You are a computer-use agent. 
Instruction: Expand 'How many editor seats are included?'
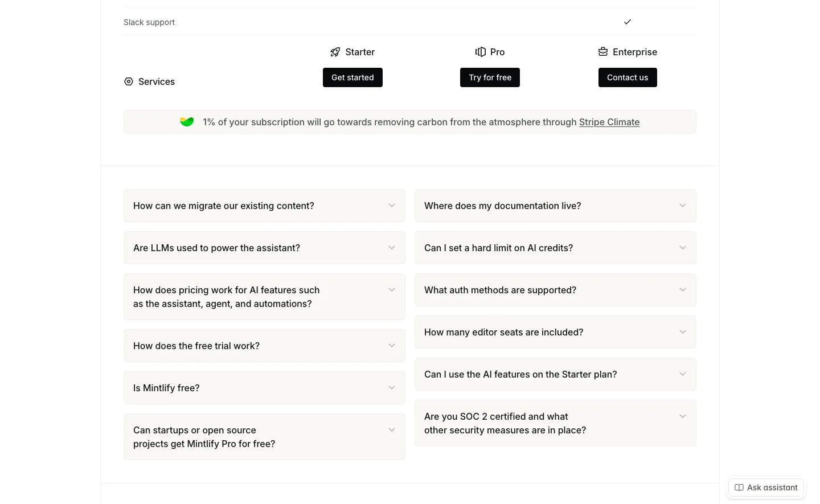click(x=555, y=332)
